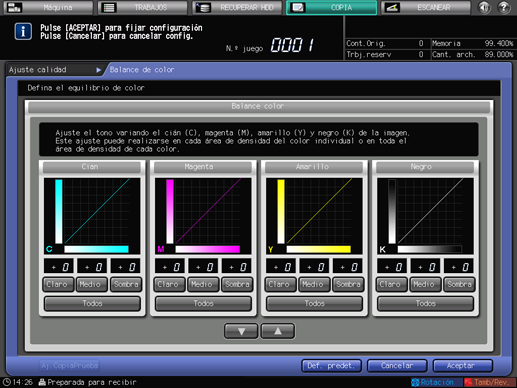Click the Cant. arch. 89.000% readout

pos(473,54)
